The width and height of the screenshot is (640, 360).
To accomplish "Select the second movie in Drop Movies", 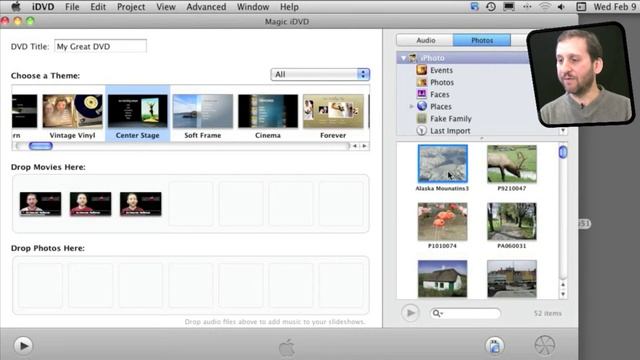I will point(90,204).
